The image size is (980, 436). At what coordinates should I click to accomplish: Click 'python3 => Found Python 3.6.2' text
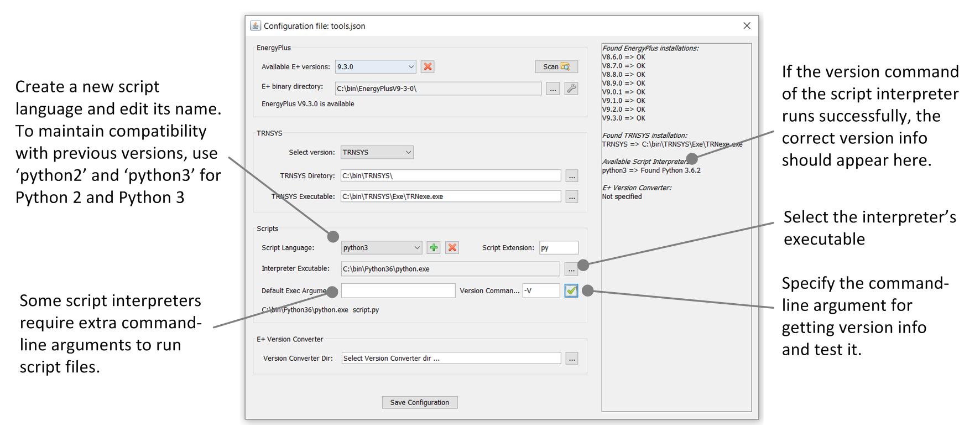click(x=651, y=170)
